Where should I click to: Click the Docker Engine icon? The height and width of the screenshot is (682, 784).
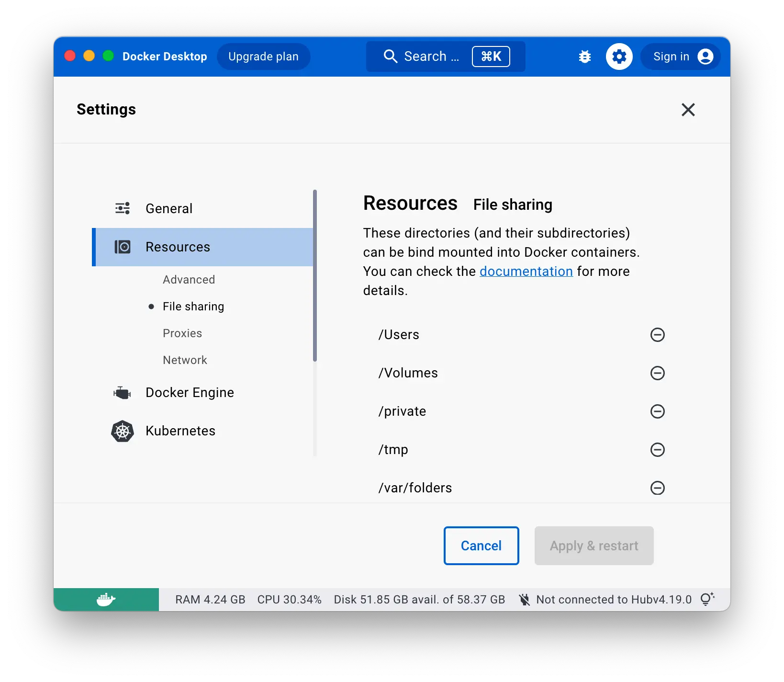[x=123, y=393]
